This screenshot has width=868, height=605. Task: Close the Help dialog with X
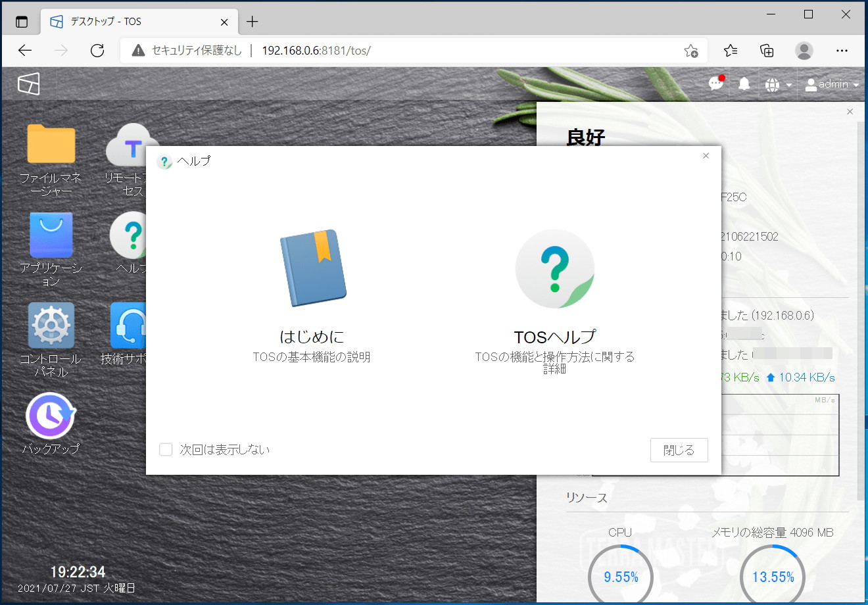pyautogui.click(x=706, y=156)
